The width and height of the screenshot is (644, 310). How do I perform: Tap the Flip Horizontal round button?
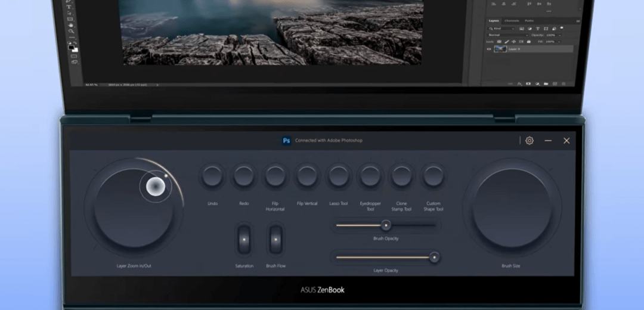pos(275,176)
